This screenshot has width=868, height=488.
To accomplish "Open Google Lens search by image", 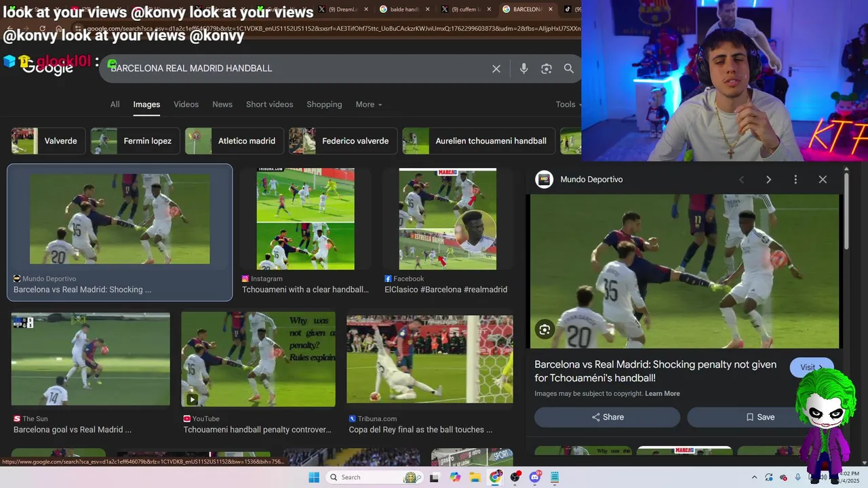I will pyautogui.click(x=547, y=68).
